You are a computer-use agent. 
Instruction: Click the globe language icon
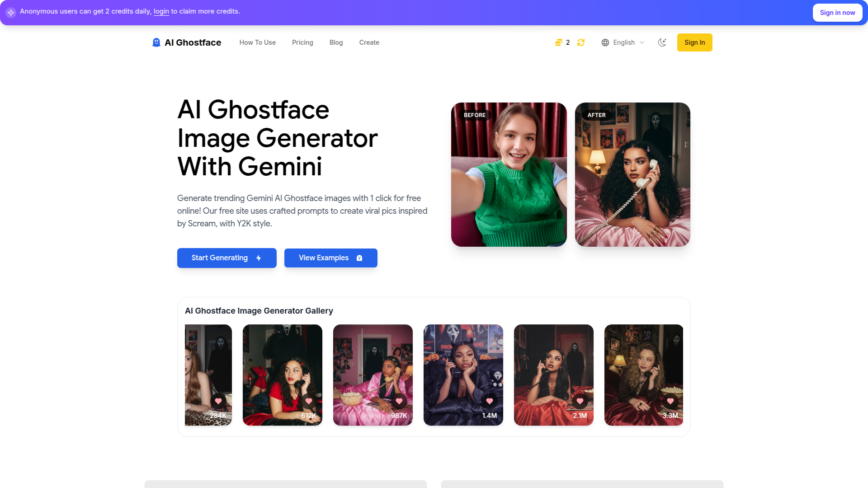(x=605, y=42)
